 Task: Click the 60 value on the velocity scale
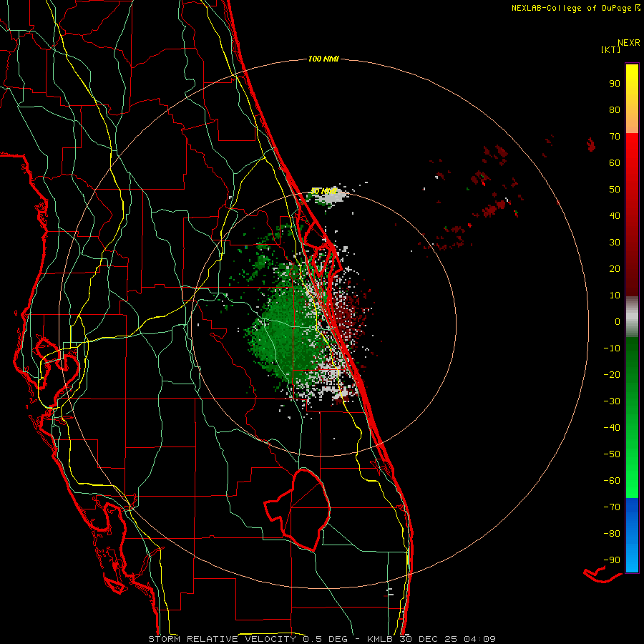tap(615, 163)
